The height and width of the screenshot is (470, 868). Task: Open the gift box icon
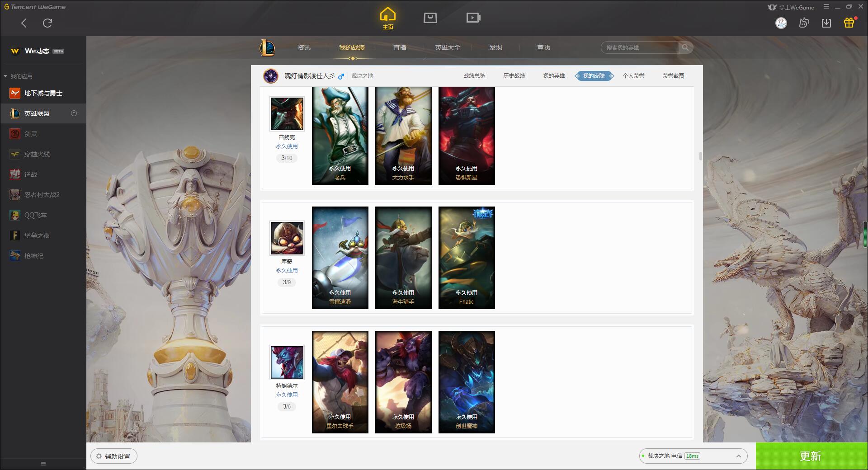point(849,23)
